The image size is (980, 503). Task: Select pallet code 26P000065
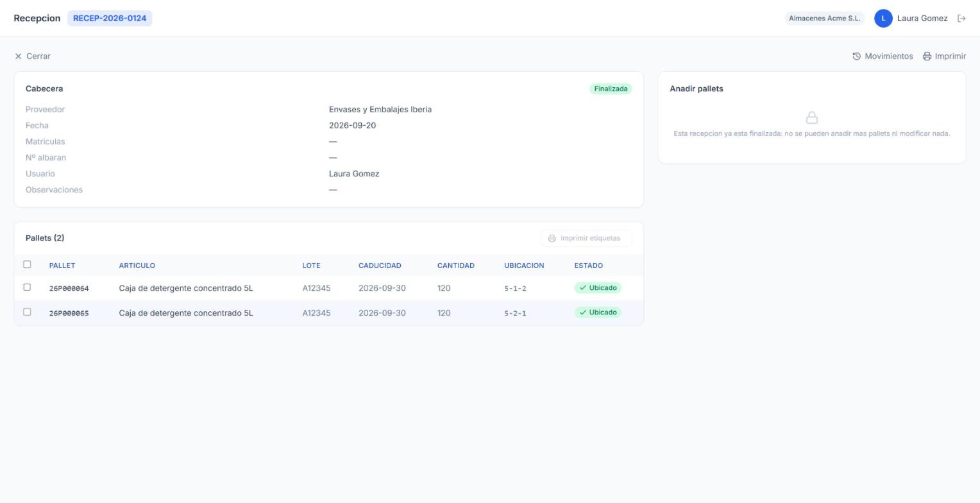click(x=69, y=314)
